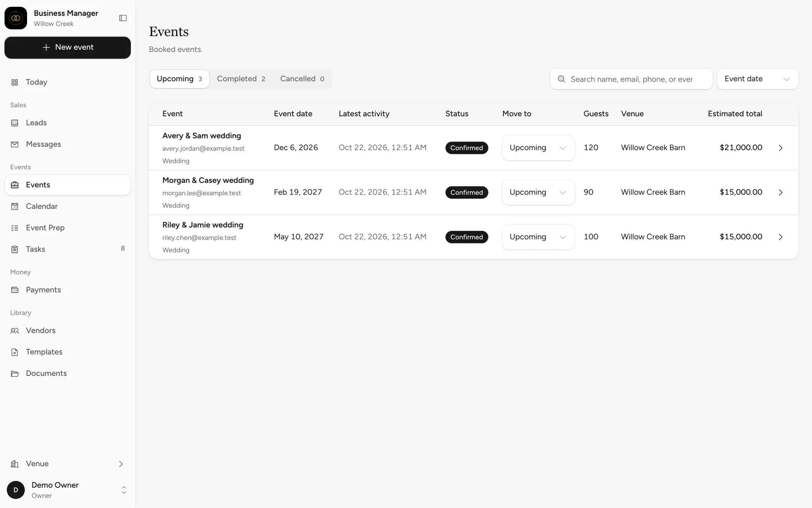
Task: Click the Payments wallet icon
Action: (x=15, y=290)
